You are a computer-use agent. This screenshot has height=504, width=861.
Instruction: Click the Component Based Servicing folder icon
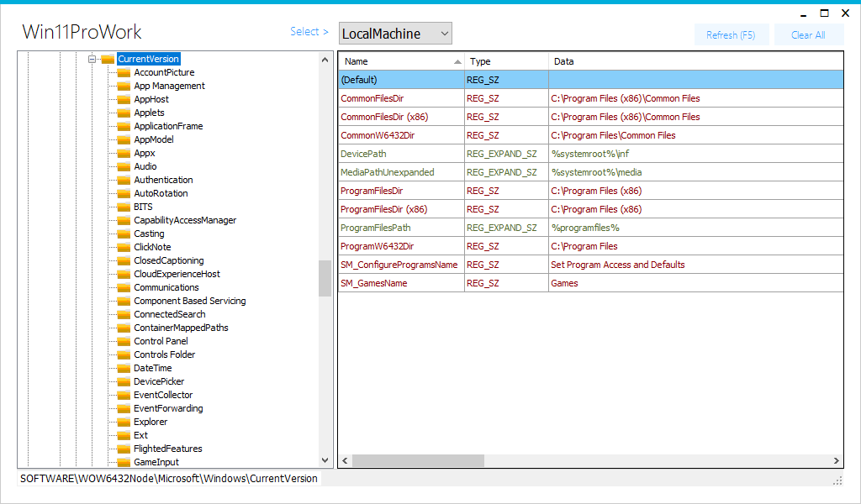[124, 301]
